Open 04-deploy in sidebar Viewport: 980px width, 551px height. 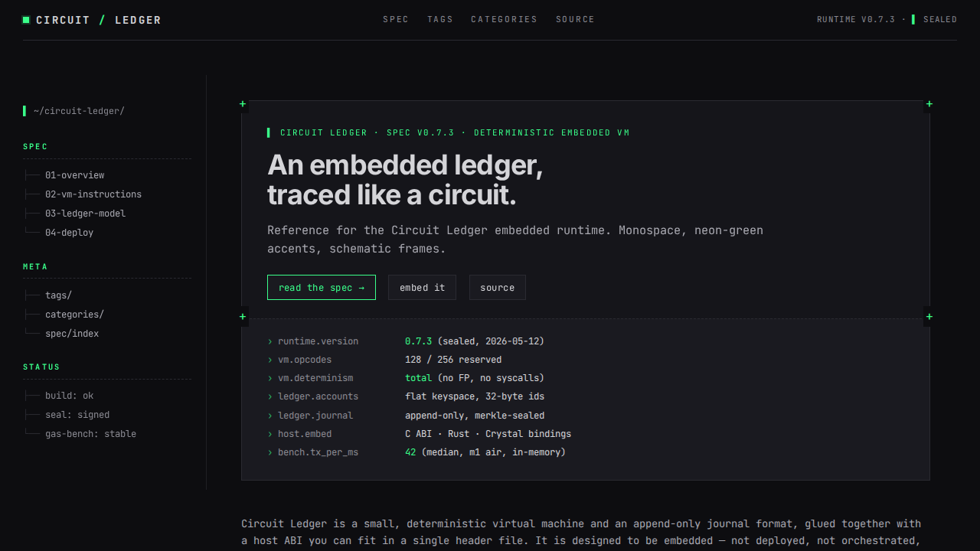[x=69, y=233]
